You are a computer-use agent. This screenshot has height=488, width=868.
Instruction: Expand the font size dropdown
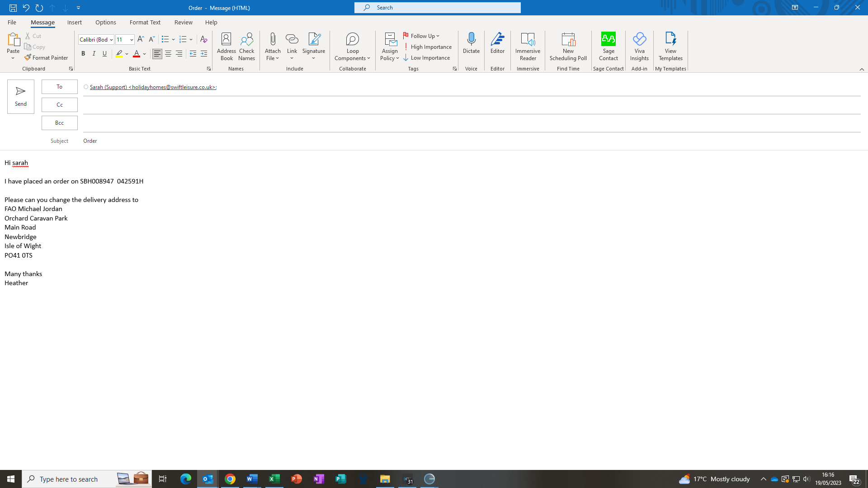[132, 40]
